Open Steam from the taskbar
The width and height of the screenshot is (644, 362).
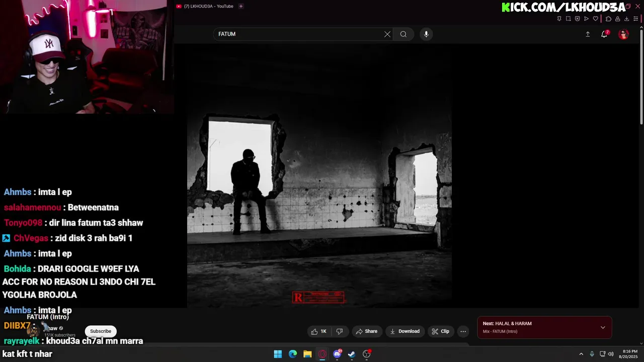coord(352,354)
